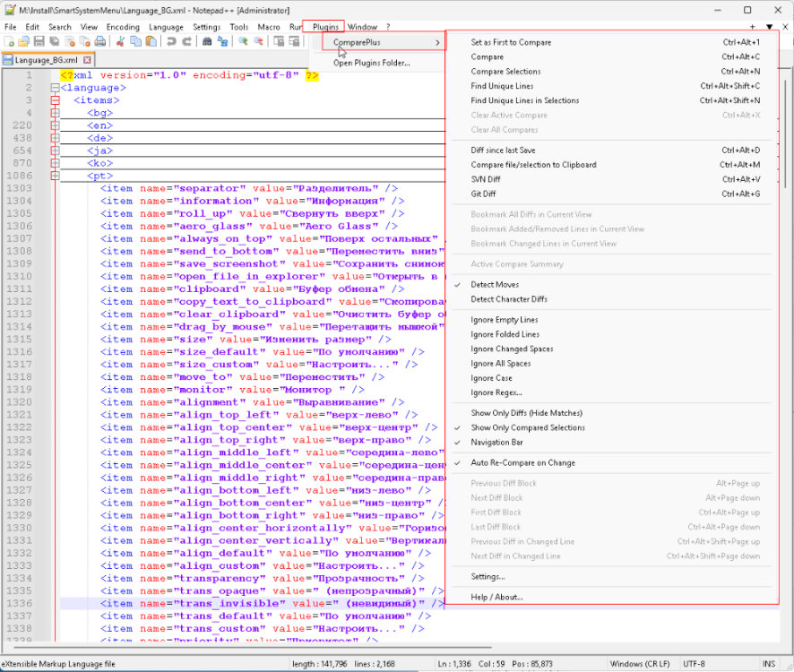
Task: Expand the folded <ja> node
Action: coord(56,151)
